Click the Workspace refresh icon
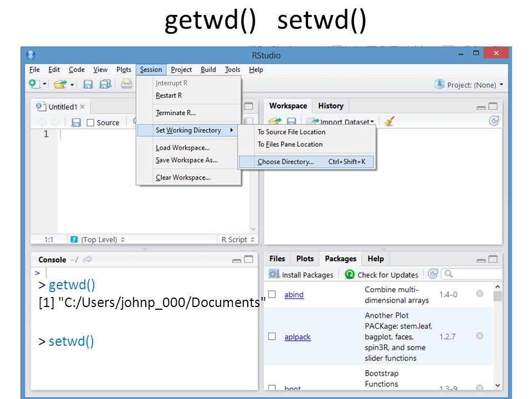This screenshot has height=399, width=532. [x=494, y=120]
